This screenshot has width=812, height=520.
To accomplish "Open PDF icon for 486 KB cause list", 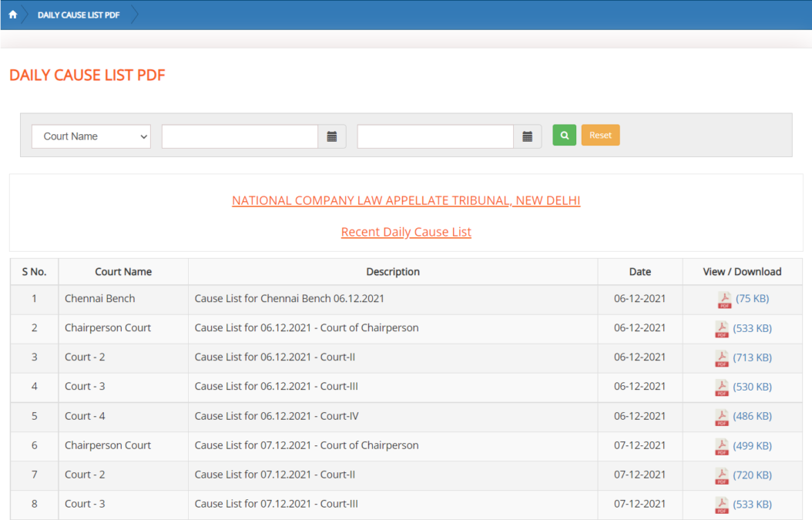I will pyautogui.click(x=721, y=417).
